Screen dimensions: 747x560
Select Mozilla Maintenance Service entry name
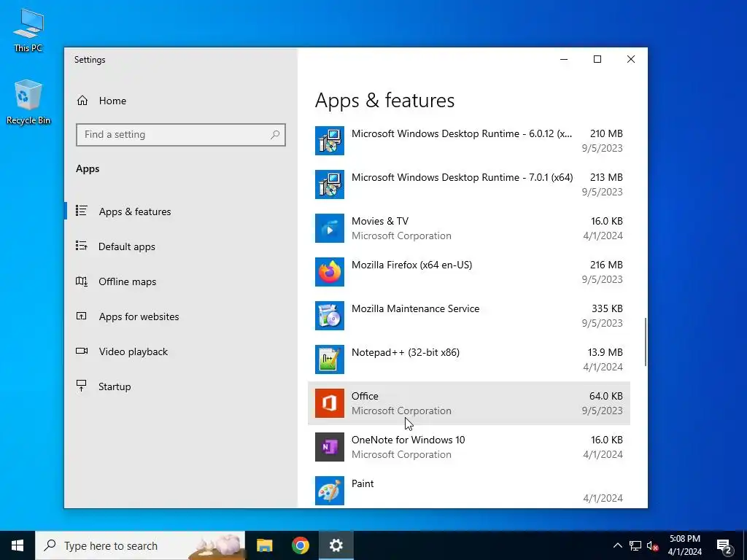click(415, 308)
